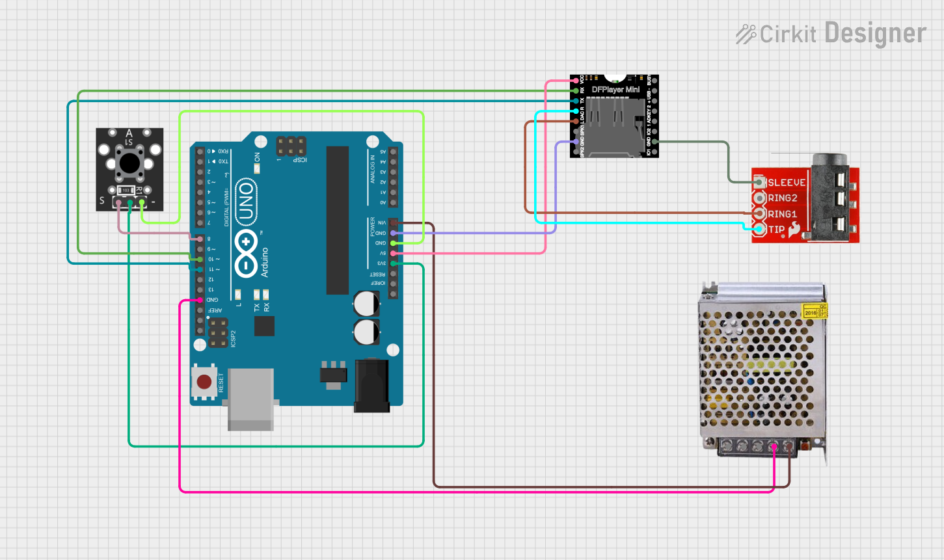The width and height of the screenshot is (944, 560).
Task: Select the DFPlayer Mini module
Action: pyautogui.click(x=614, y=116)
